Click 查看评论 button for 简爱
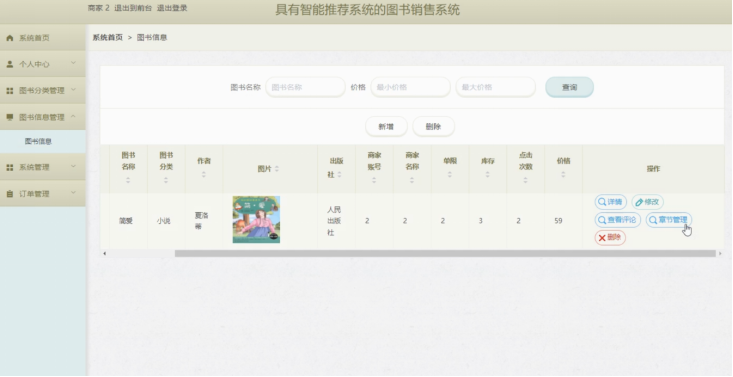 pos(618,220)
